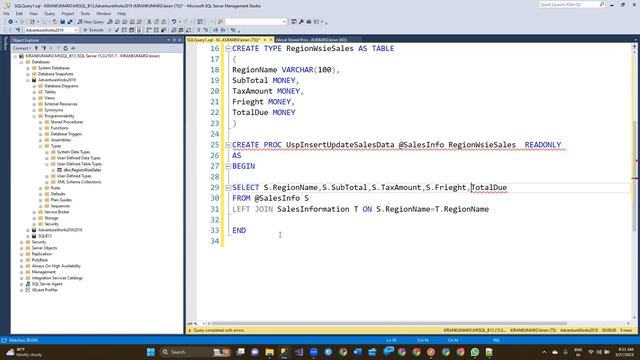Select the XEvent Profiler node
This screenshot has height=360, width=640.
(44, 290)
